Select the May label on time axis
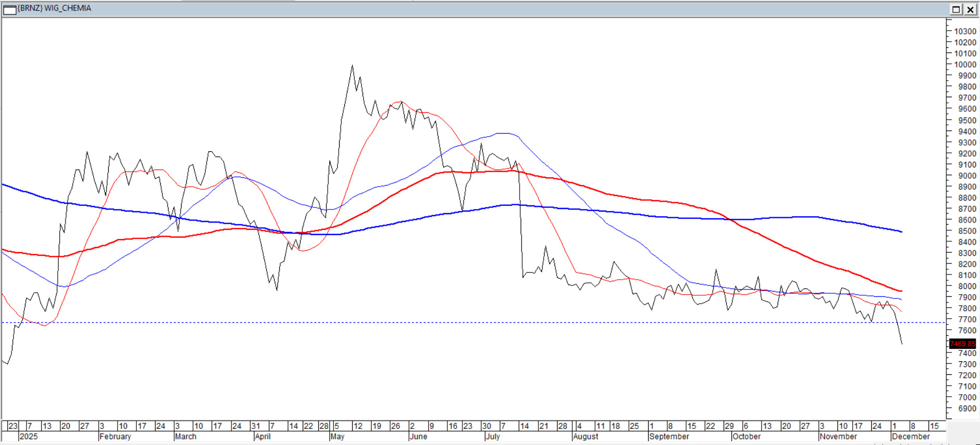The image size is (980, 445). [337, 437]
